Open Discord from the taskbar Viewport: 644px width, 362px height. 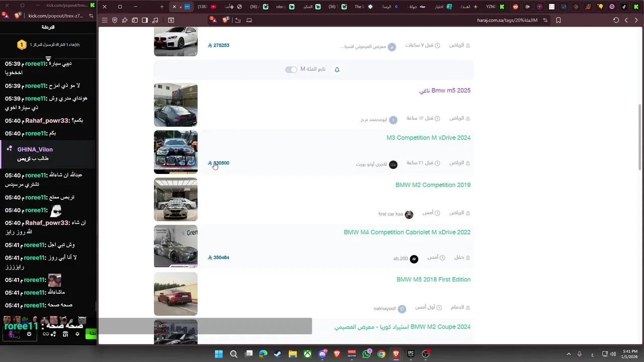click(323, 354)
